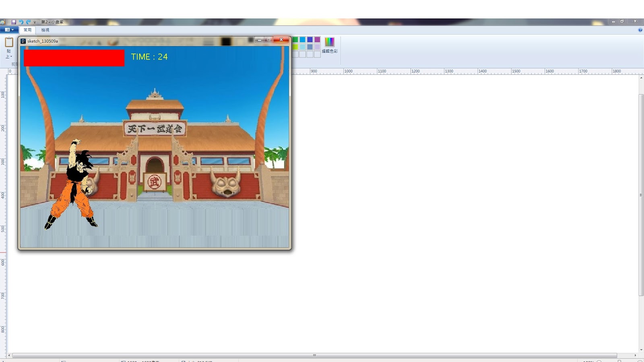
Task: Click the Paint Help question mark icon
Action: pos(640,30)
